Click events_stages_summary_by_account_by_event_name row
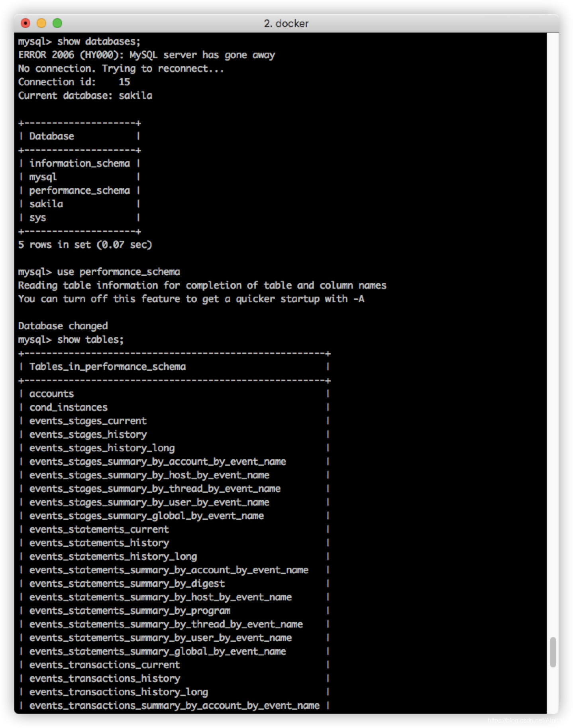The height and width of the screenshot is (728, 573). click(x=175, y=462)
